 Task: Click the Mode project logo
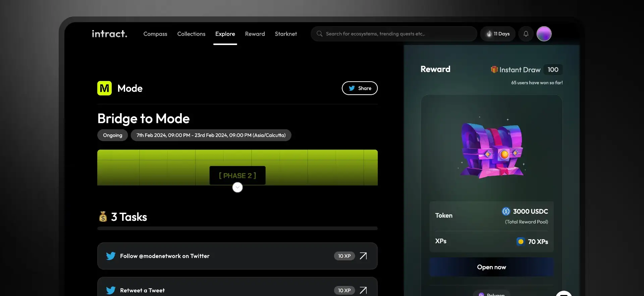104,88
